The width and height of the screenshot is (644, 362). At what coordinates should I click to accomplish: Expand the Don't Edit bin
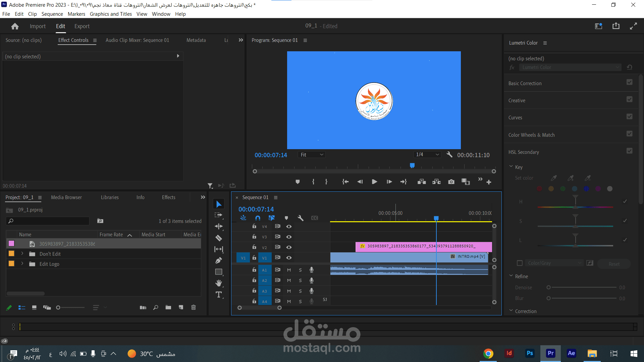click(22, 254)
